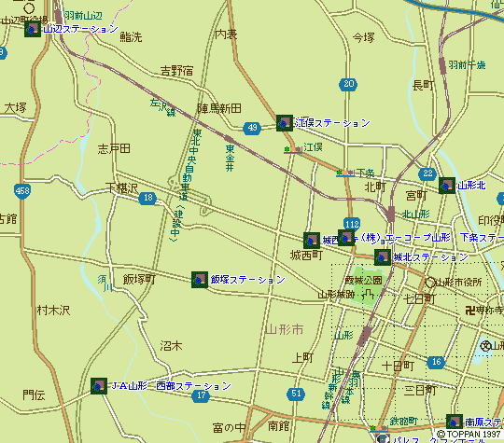The height and width of the screenshot is (443, 504).
Task: Click the 霞城公園 park area
Action: pyautogui.click(x=366, y=285)
